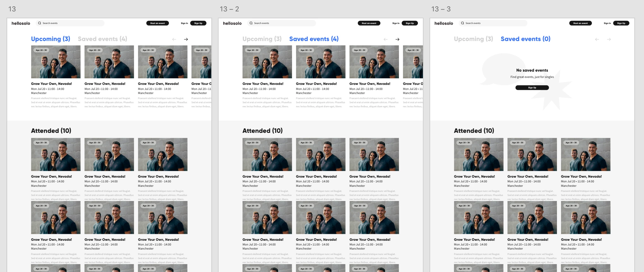Screen dimensions: 644x272
Task: Select Saved events (4) tab in frame 13 – 2
Action: tap(314, 39)
